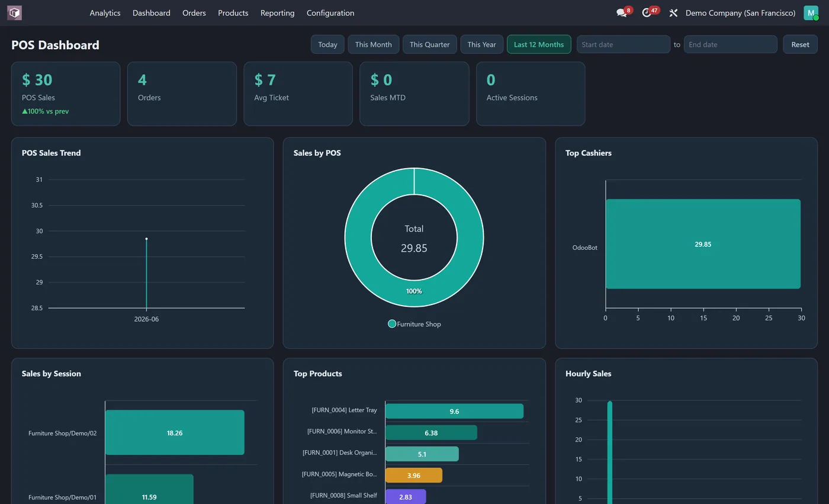This screenshot has width=829, height=504.
Task: Select the "OdooBot" axis label
Action: click(584, 248)
